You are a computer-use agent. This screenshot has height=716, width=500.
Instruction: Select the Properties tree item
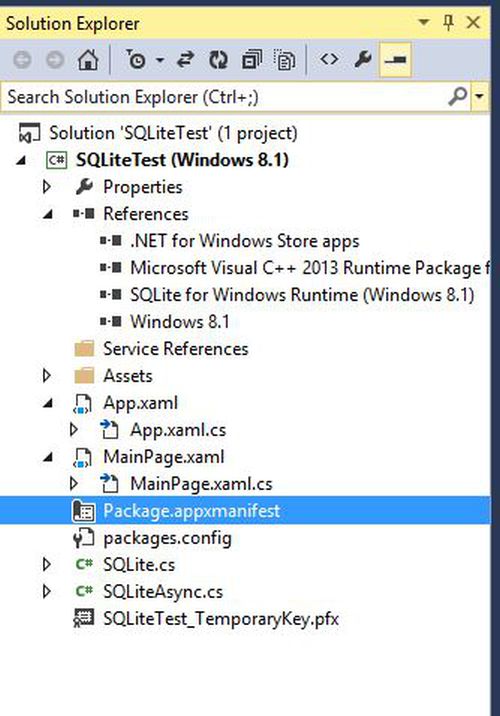(142, 187)
